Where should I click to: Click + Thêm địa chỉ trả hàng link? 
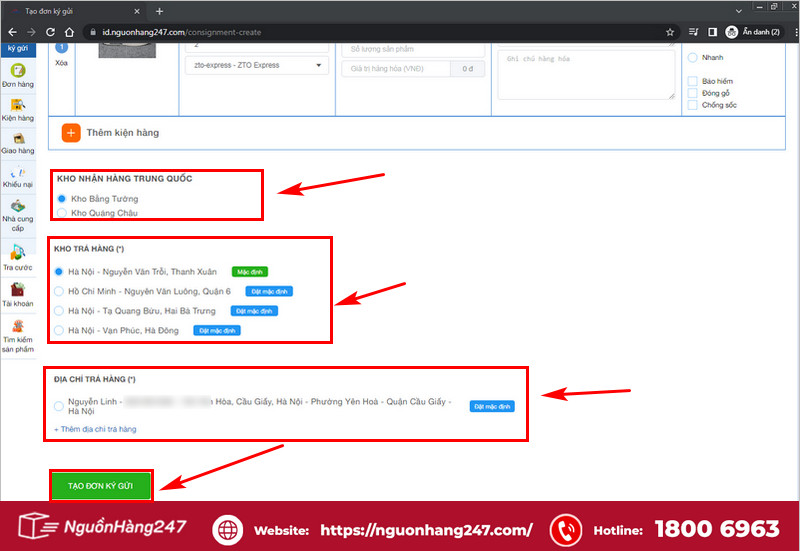95,429
